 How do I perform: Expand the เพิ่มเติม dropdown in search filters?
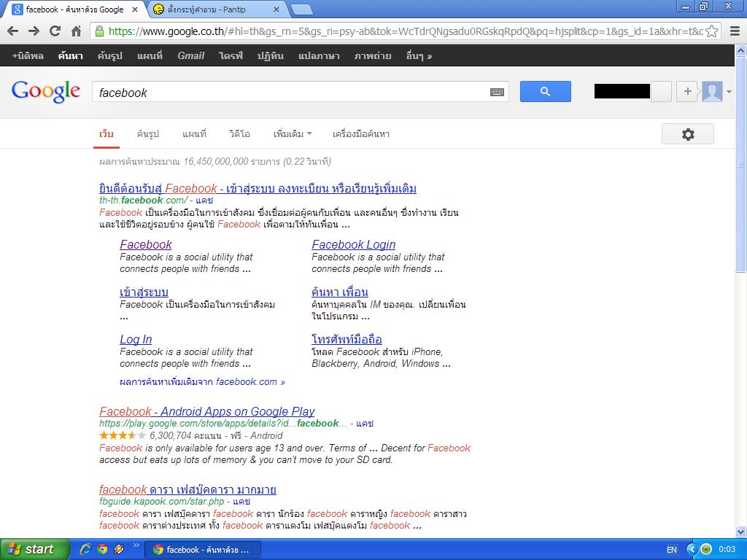293,134
